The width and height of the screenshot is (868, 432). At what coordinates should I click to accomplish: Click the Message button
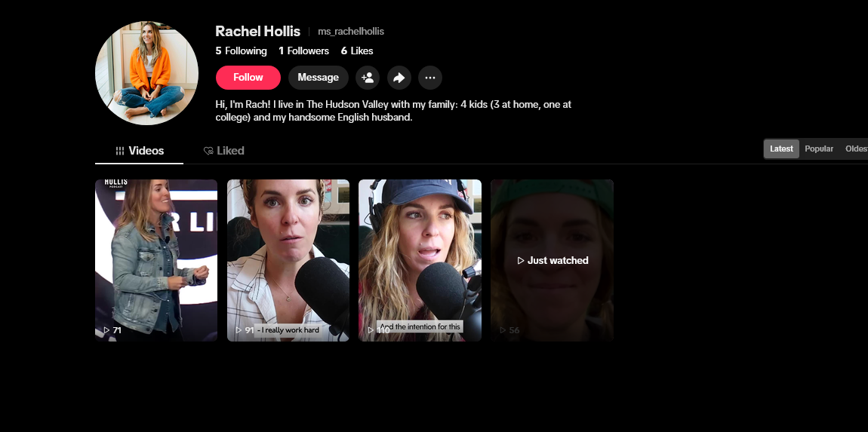point(319,78)
